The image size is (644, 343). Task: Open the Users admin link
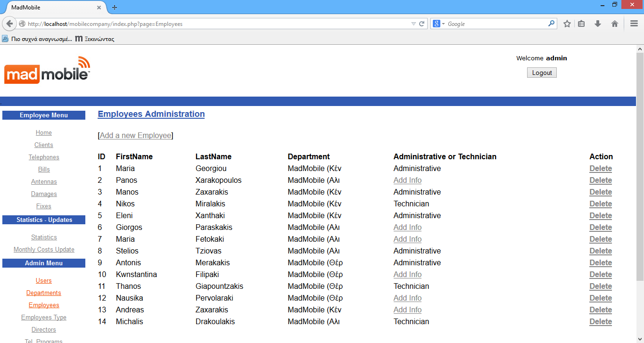(44, 281)
